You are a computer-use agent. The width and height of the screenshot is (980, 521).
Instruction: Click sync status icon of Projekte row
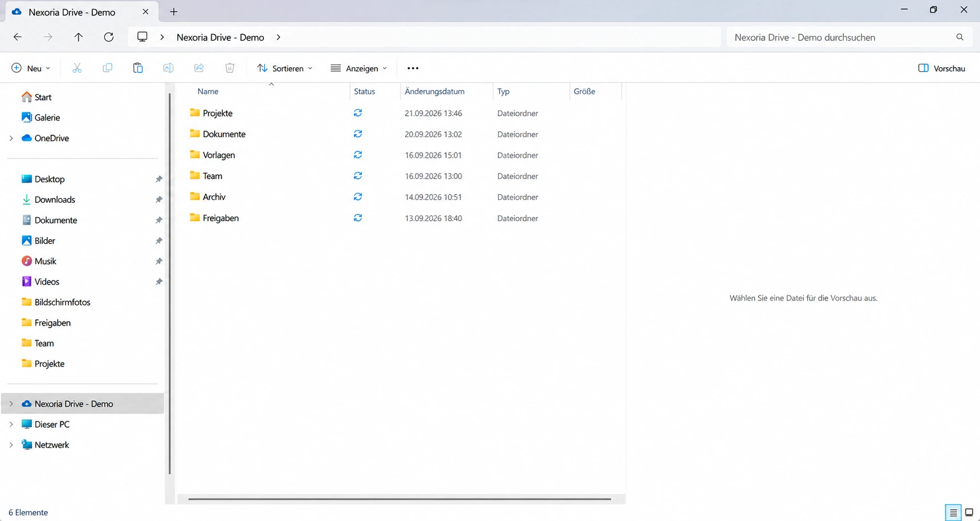coord(358,113)
